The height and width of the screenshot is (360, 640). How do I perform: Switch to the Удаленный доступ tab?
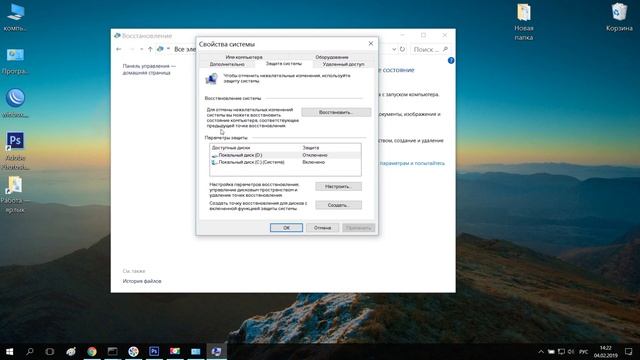[343, 64]
